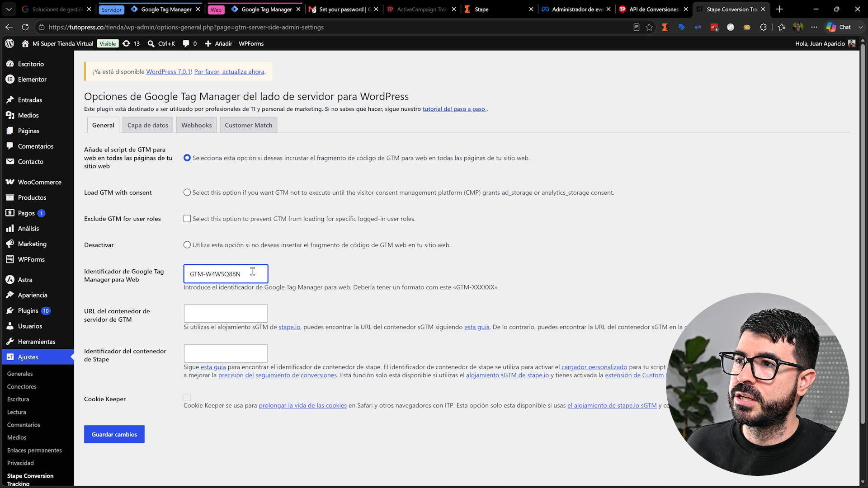This screenshot has height=488, width=868.
Task: Open browser settings three-dots menu
Action: (814, 27)
